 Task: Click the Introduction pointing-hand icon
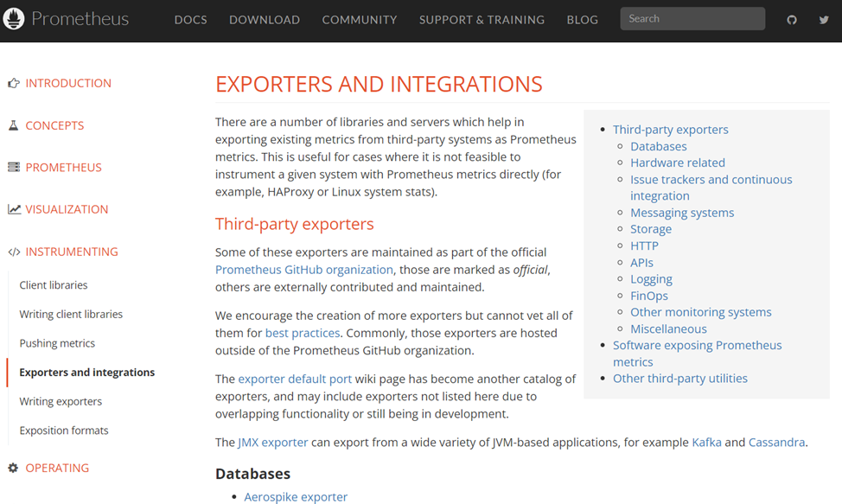(x=14, y=83)
